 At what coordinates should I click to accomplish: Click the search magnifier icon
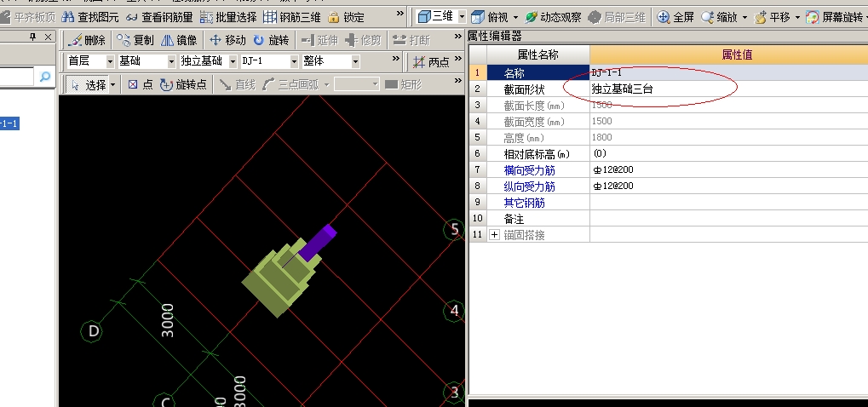click(45, 77)
